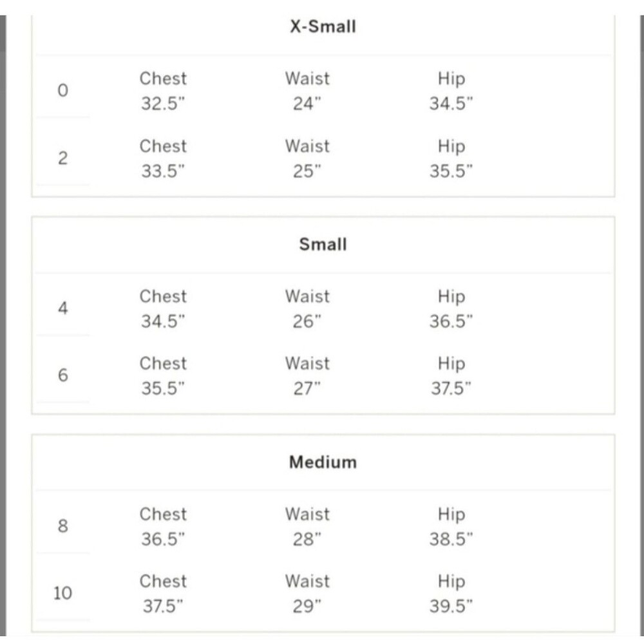The image size is (644, 644).
Task: Click the Hip 35.5" measurement
Action: [451, 158]
